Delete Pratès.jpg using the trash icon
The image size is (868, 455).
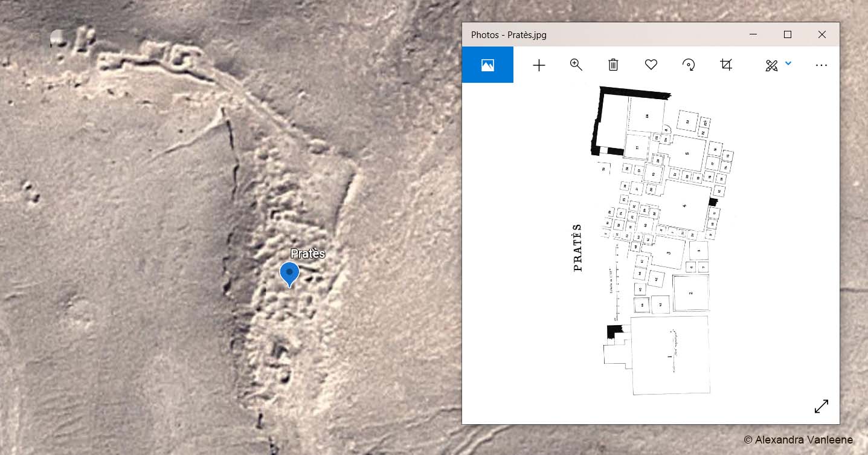(x=613, y=65)
